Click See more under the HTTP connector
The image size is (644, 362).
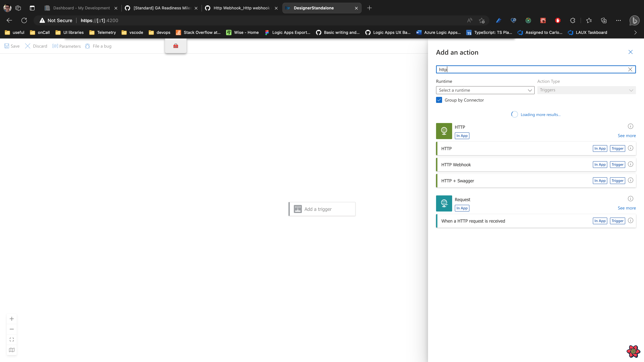pos(627,136)
